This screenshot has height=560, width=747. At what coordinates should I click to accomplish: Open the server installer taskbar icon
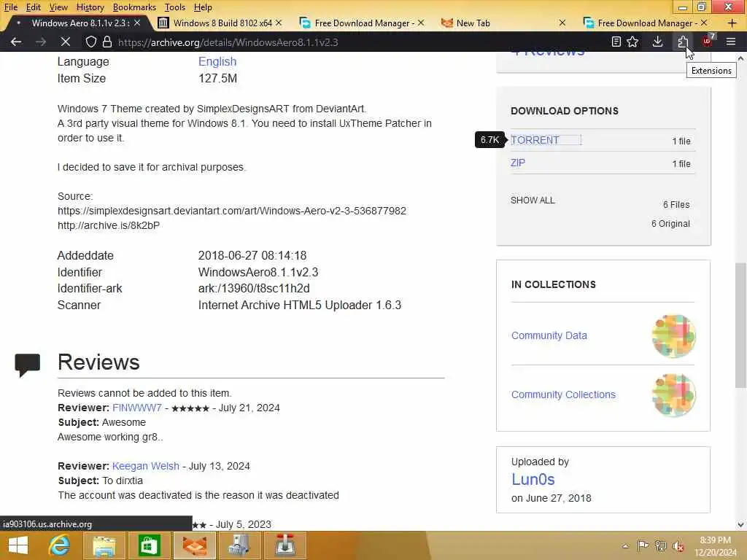point(239,545)
